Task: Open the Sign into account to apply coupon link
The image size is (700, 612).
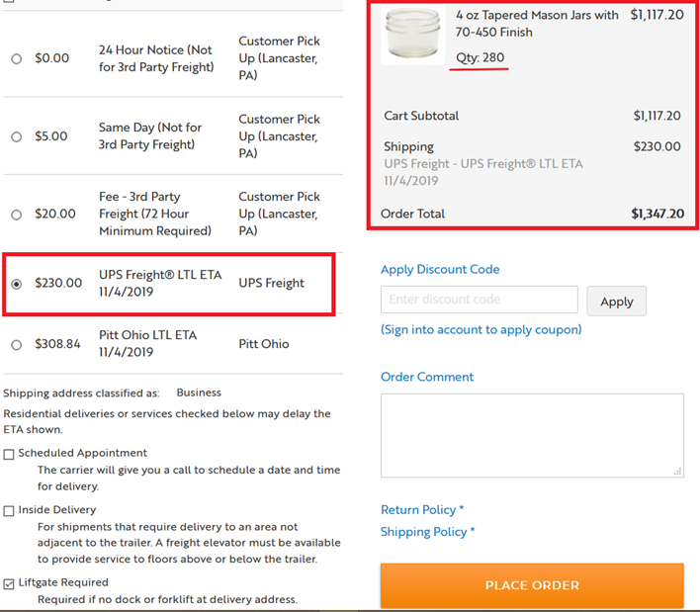Action: [481, 329]
